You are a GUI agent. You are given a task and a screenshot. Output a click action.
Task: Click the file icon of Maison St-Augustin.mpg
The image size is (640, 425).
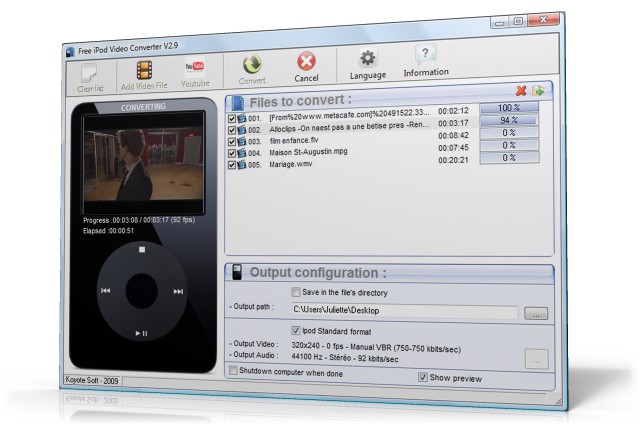click(x=242, y=153)
